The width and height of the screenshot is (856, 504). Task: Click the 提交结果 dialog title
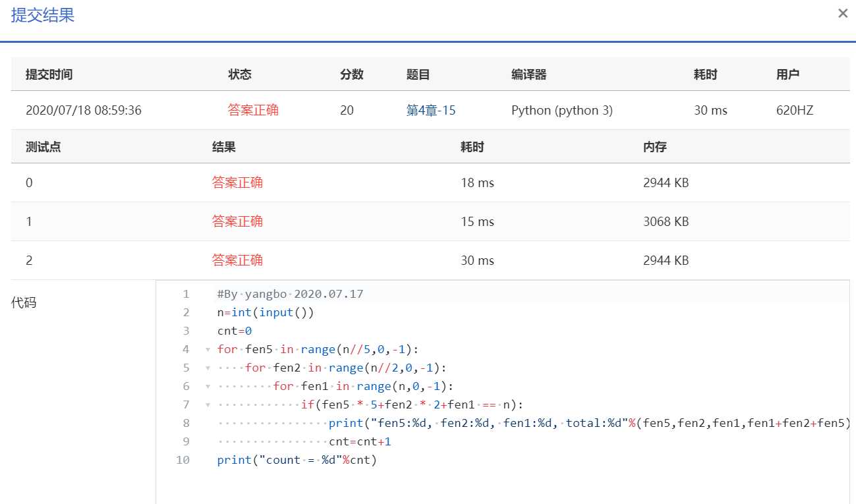click(43, 16)
